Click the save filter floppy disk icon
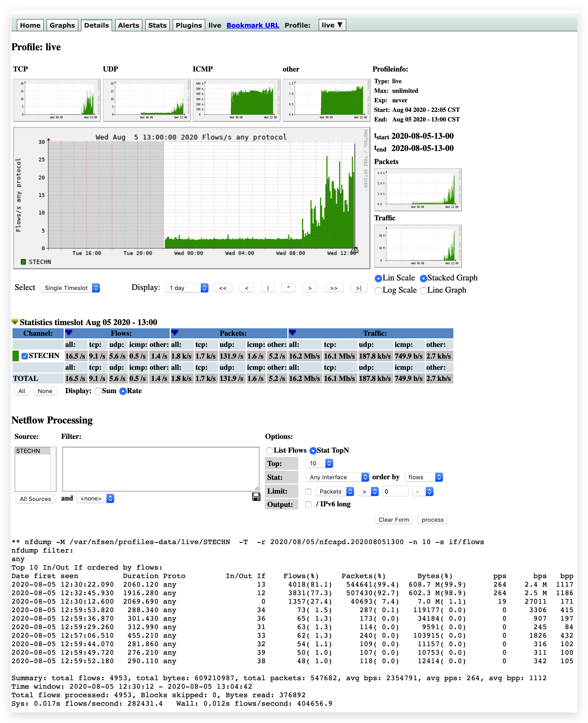588x723 pixels. [x=256, y=497]
